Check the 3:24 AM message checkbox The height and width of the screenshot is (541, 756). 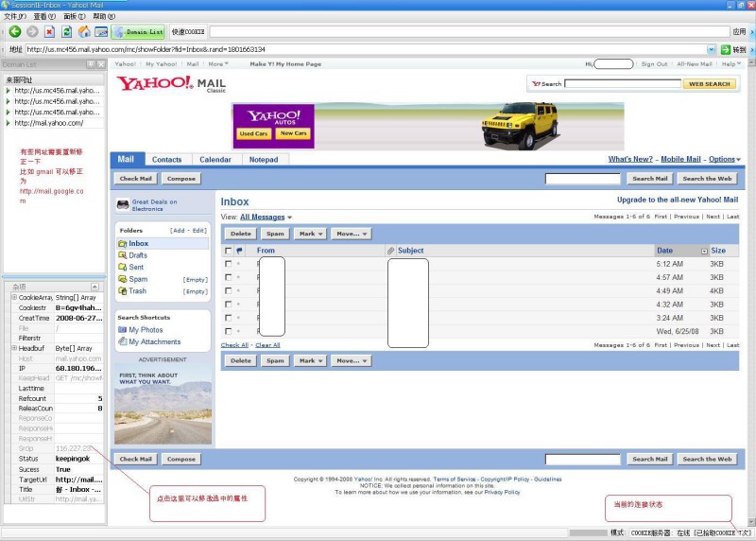[228, 318]
